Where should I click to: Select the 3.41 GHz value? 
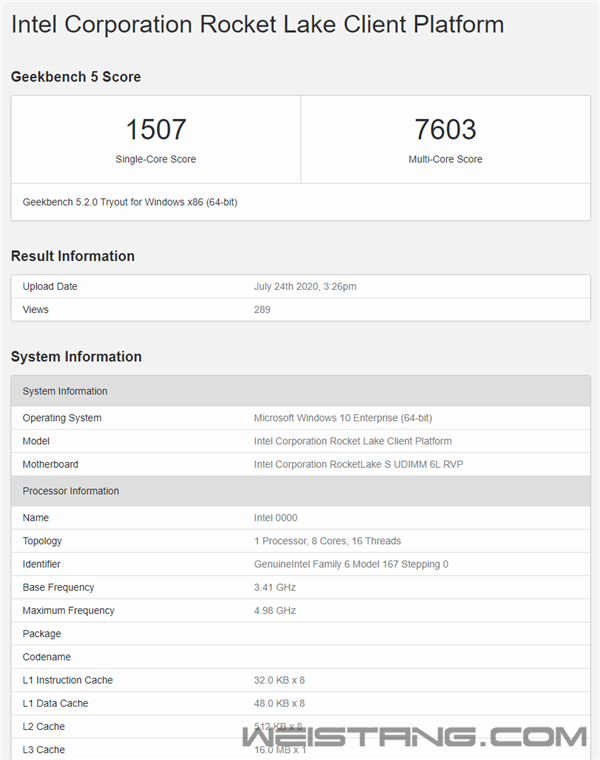275,587
